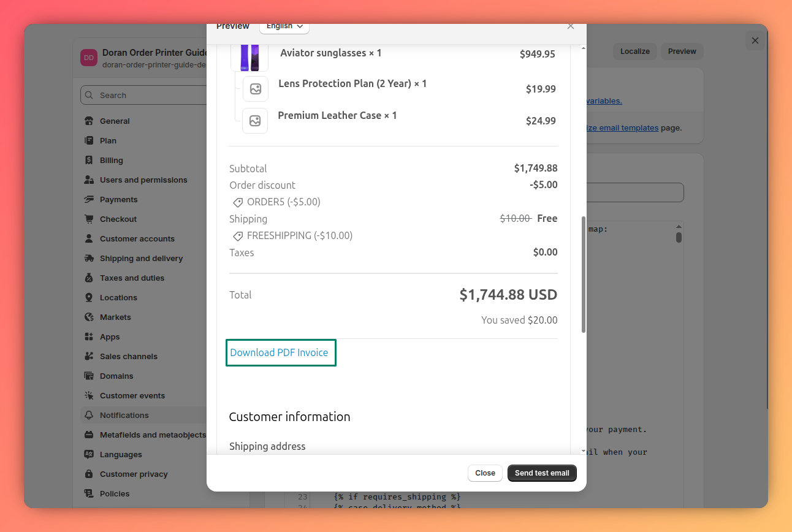
Task: Click the Payments card icon
Action: (x=89, y=199)
